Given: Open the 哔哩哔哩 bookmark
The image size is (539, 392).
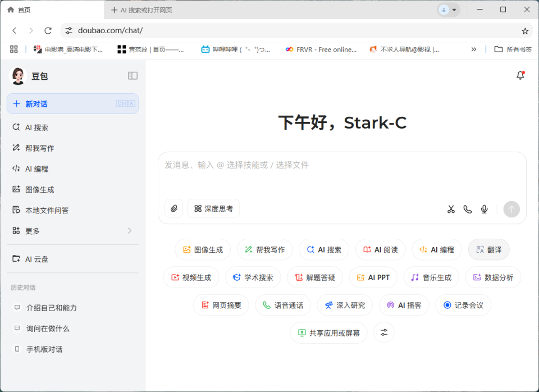Looking at the screenshot, I should click(236, 49).
